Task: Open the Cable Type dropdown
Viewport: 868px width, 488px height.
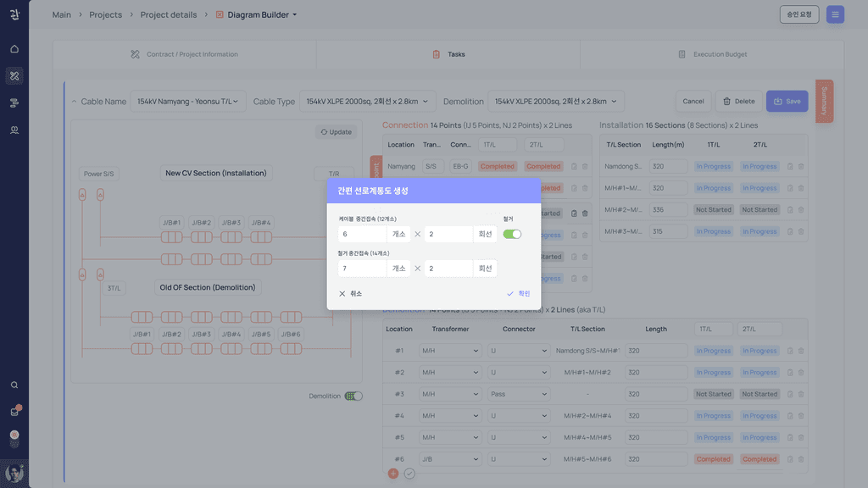Action: click(x=368, y=102)
